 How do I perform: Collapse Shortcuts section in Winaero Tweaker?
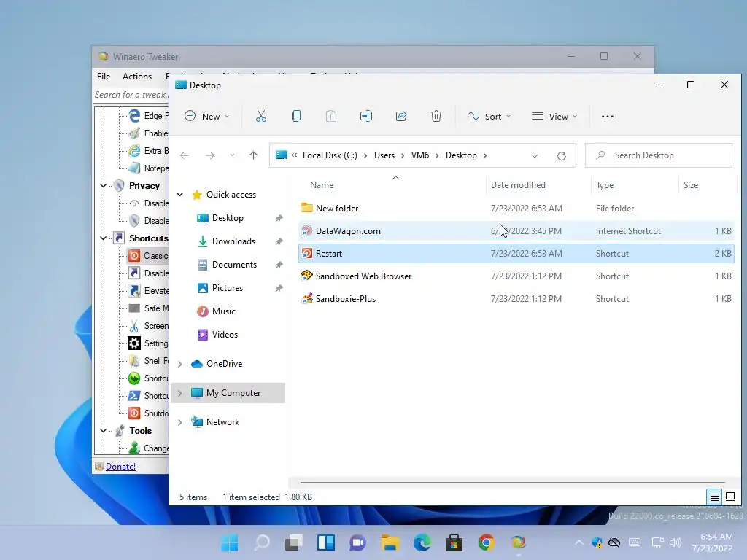(104, 238)
